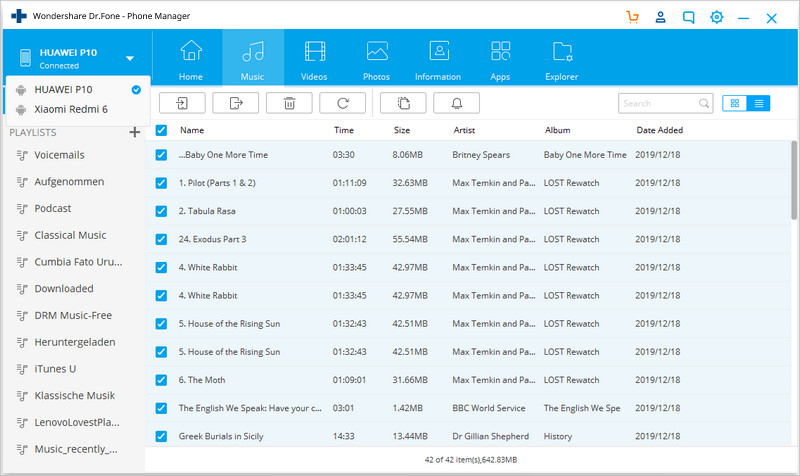
Task: Click the ringtone maker bell button
Action: pos(457,103)
